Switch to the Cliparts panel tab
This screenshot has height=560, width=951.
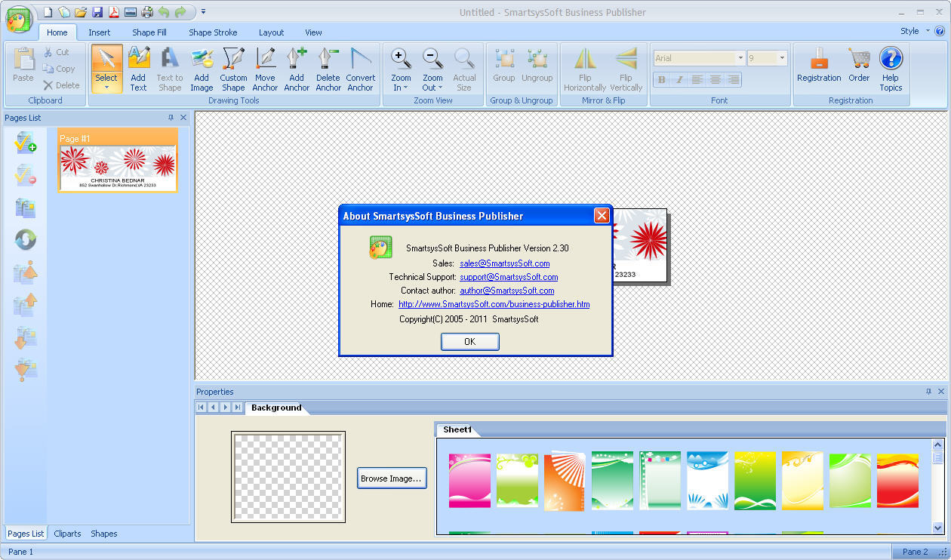pos(67,534)
